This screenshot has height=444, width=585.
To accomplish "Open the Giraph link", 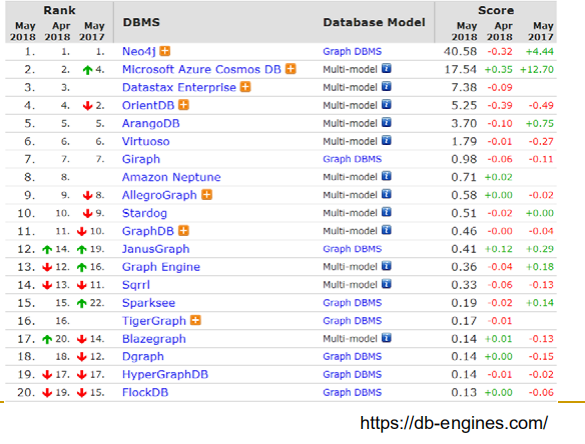I will coord(141,159).
